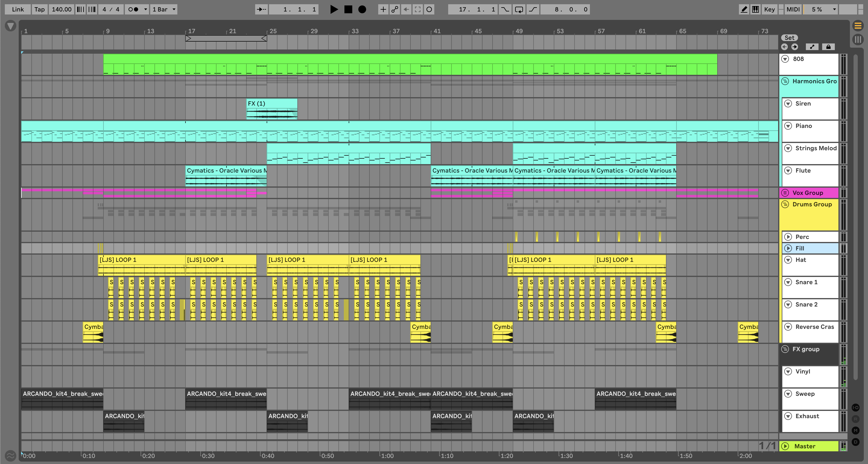The width and height of the screenshot is (868, 464).
Task: Click the Re-enable Automation back arrow
Action: tap(406, 9)
